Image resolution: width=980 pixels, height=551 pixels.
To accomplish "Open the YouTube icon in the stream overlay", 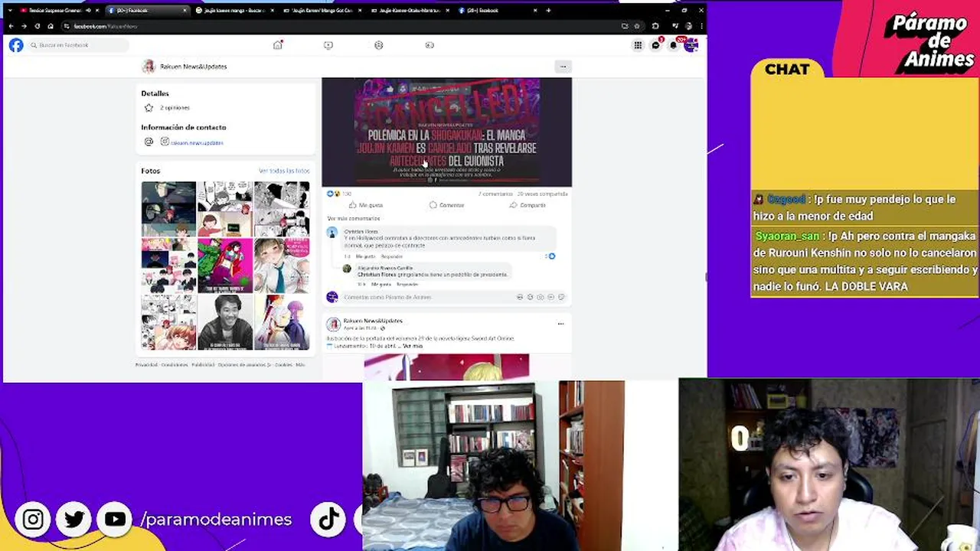I will coord(115,520).
